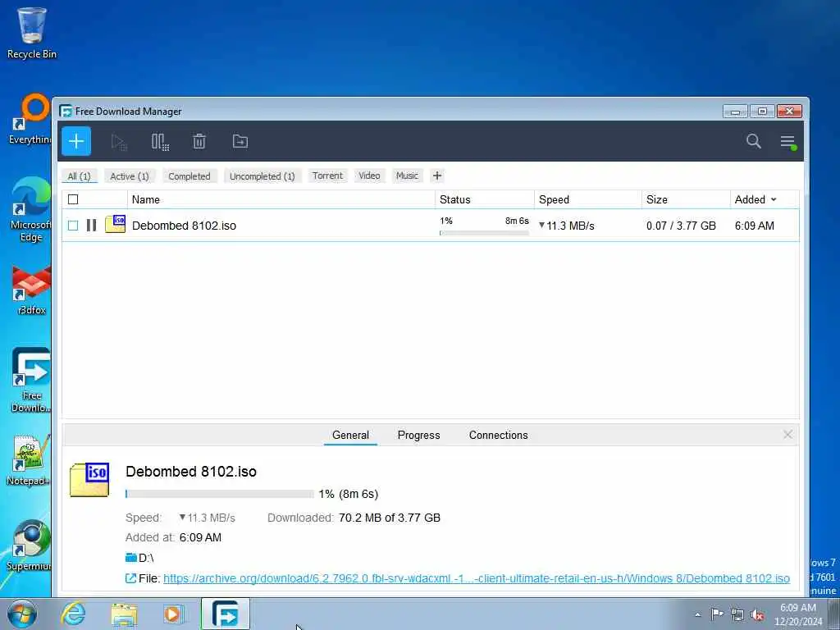Close the download details panel
Viewport: 840px width, 630px height.
787,435
